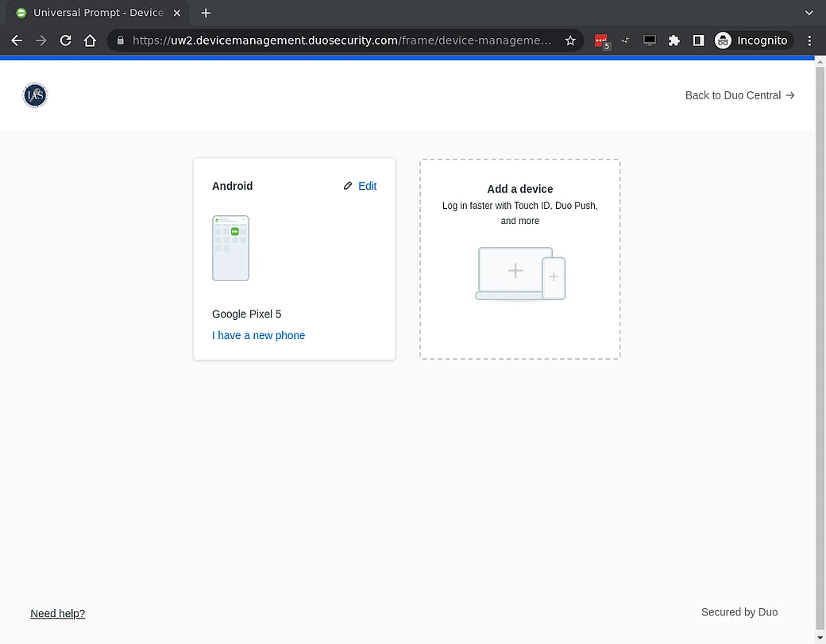Click the page vertical scrollbar
Viewport: 826px width, 644px height.
coord(820,348)
